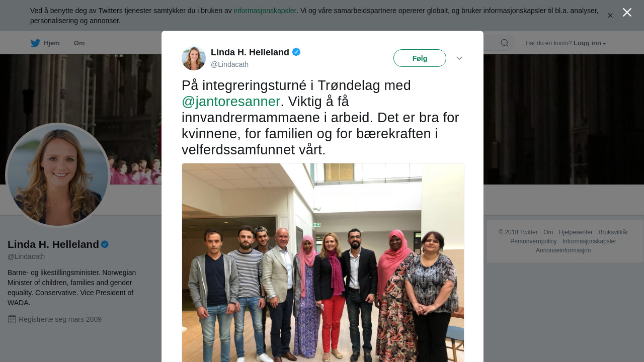Click Linda H. Helleland's small tweet avatar
The width and height of the screenshot is (644, 362).
[194, 58]
